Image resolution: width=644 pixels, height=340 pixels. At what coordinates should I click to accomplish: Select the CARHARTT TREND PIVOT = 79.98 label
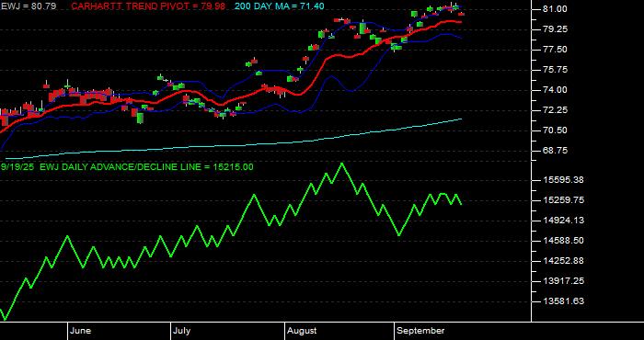point(148,6)
